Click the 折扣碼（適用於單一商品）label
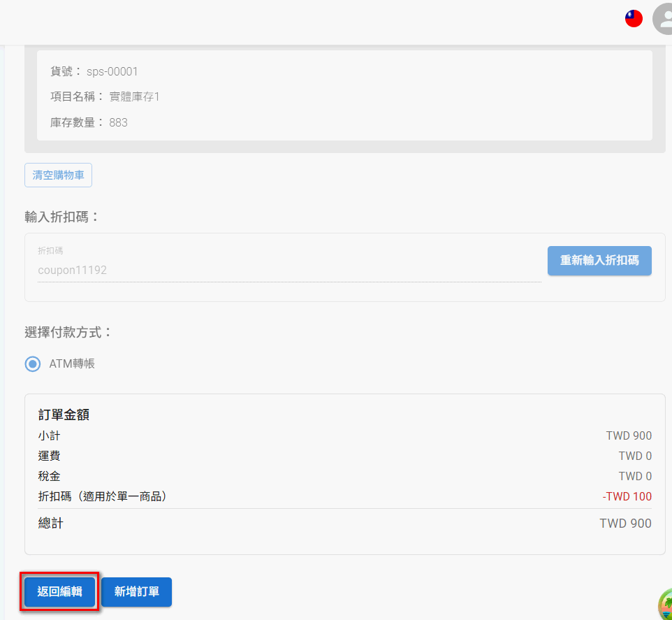Viewport: 672px width, 620px height. coord(103,496)
